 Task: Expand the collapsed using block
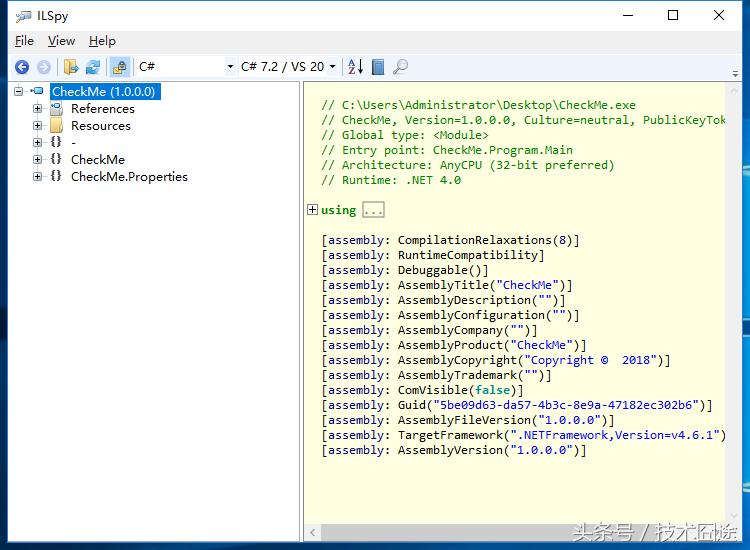click(x=312, y=209)
